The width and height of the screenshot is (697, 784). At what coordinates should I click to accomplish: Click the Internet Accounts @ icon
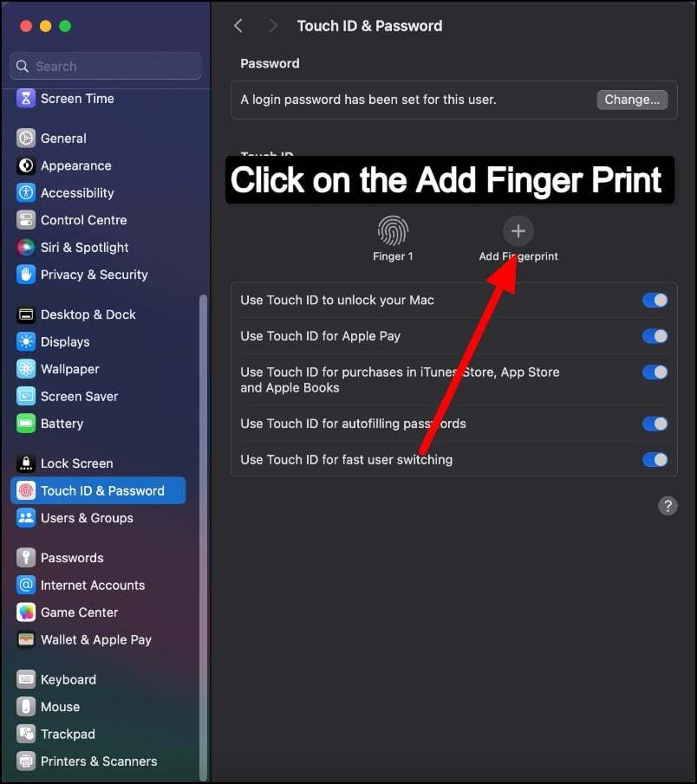pos(26,585)
